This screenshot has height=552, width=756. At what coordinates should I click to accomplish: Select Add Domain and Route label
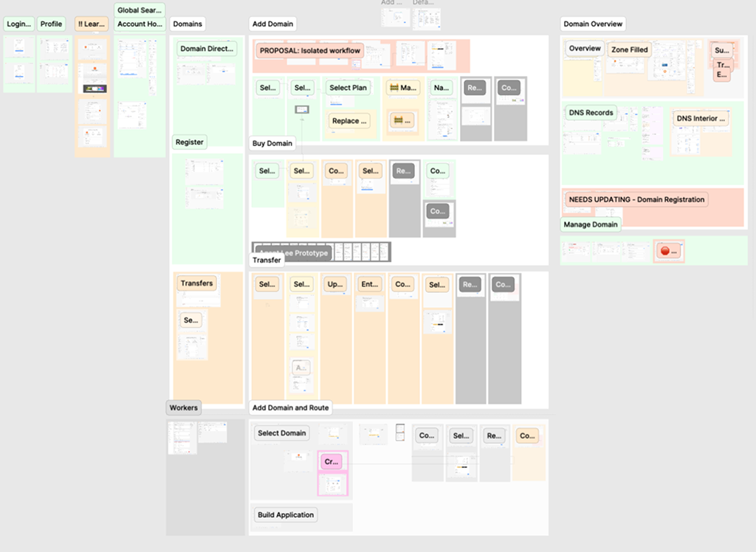(x=291, y=408)
